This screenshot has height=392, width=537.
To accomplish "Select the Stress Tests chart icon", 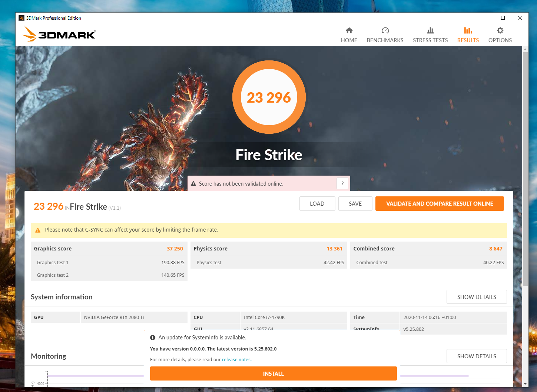I will tap(430, 30).
